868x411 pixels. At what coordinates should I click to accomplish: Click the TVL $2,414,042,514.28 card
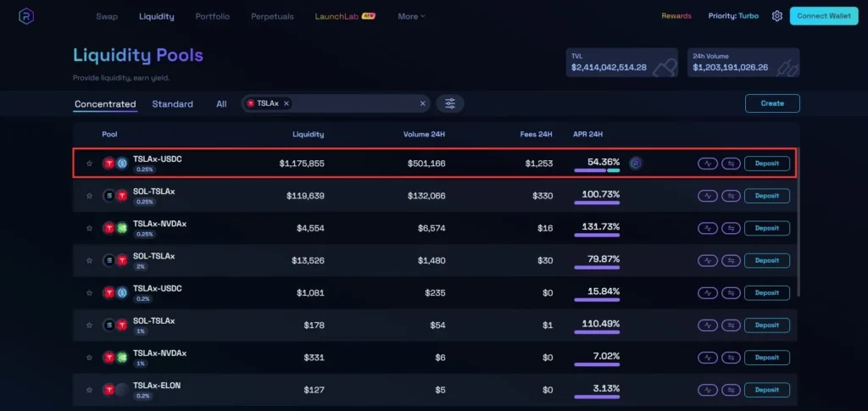click(x=621, y=62)
